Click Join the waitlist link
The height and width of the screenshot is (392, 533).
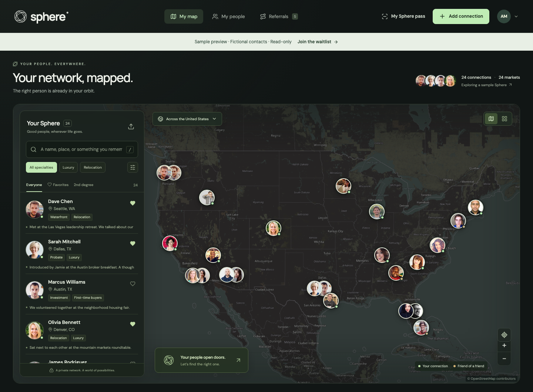click(318, 42)
